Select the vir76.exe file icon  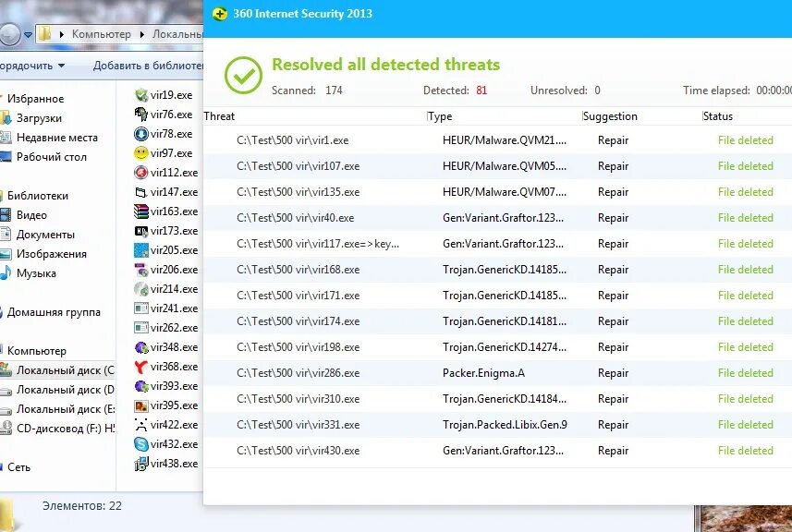coord(141,115)
